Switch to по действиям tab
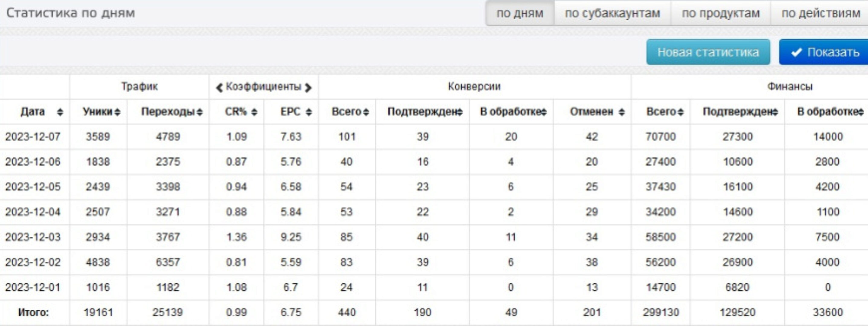The height and width of the screenshot is (326, 868). tap(821, 13)
